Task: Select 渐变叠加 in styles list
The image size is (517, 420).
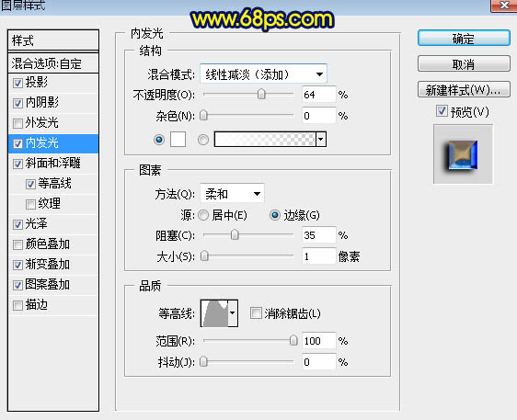Action: pyautogui.click(x=53, y=265)
